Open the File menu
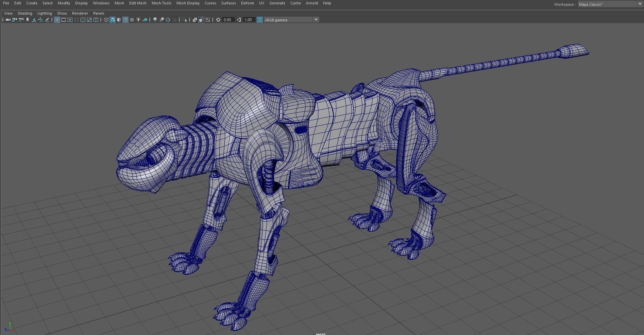 (x=6, y=3)
